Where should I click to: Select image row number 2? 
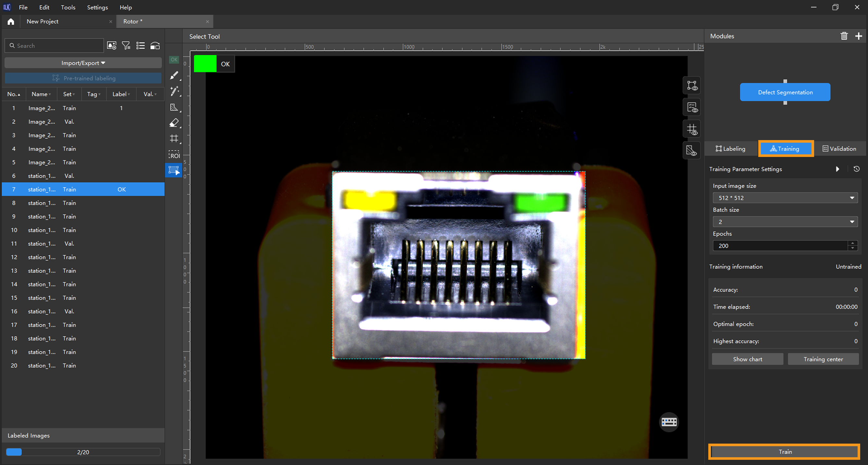tap(83, 122)
